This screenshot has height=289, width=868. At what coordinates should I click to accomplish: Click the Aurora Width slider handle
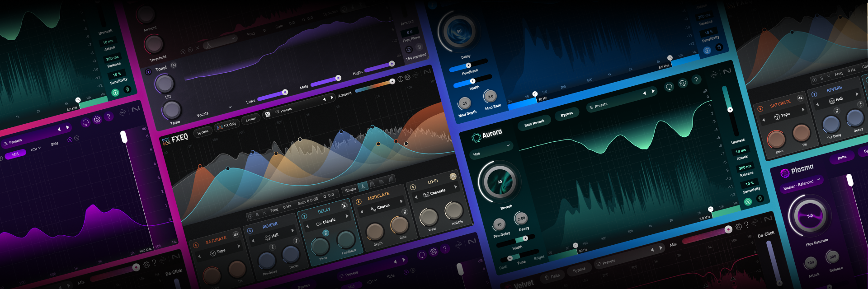pyautogui.click(x=524, y=238)
